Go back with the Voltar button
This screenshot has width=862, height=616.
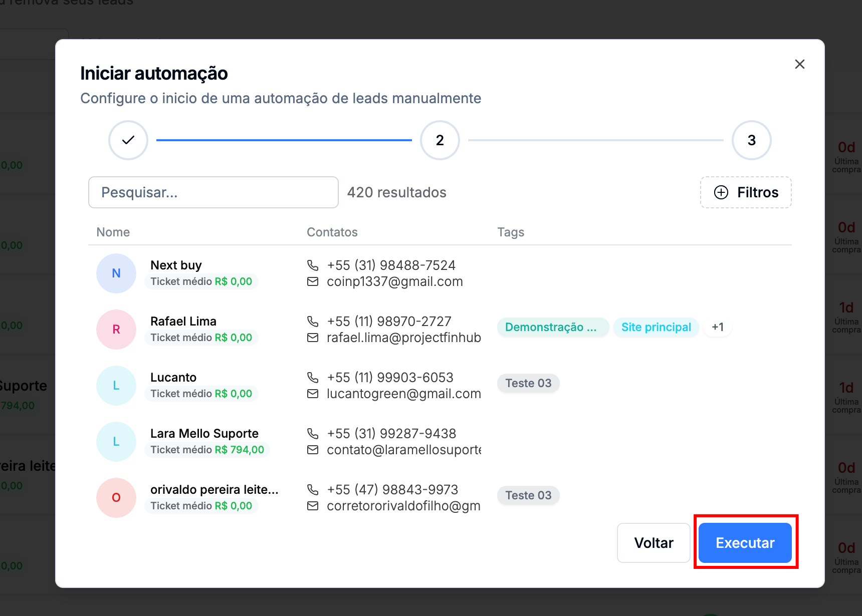pyautogui.click(x=654, y=543)
